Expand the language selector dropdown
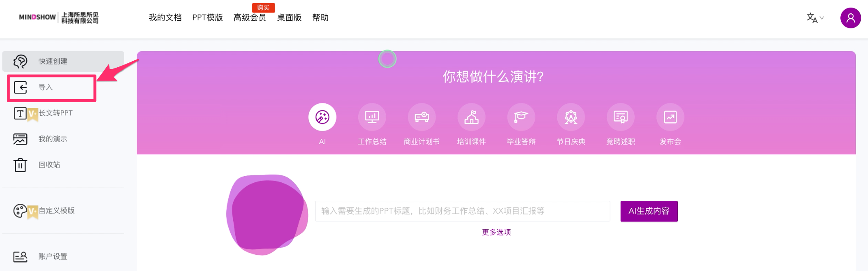Screen dimensions: 868x271 coord(815,18)
